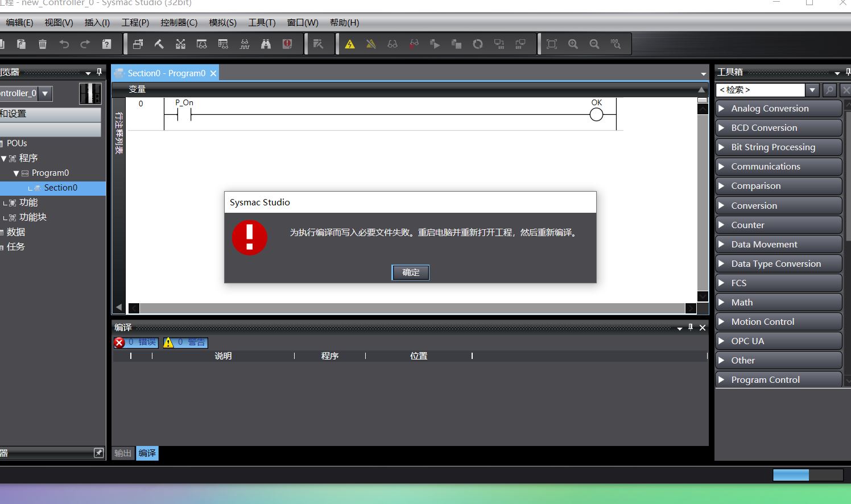The image size is (851, 504).
Task: Toggle the 0 错误 errors filter
Action: pos(136,342)
